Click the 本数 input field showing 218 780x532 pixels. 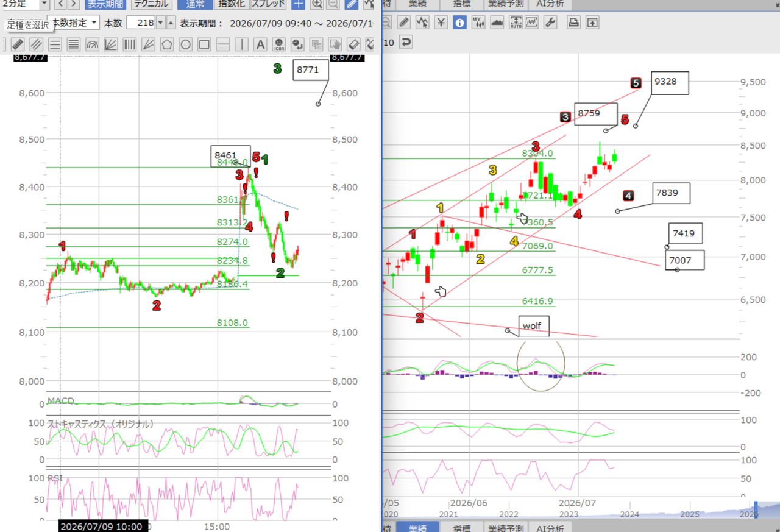point(141,23)
